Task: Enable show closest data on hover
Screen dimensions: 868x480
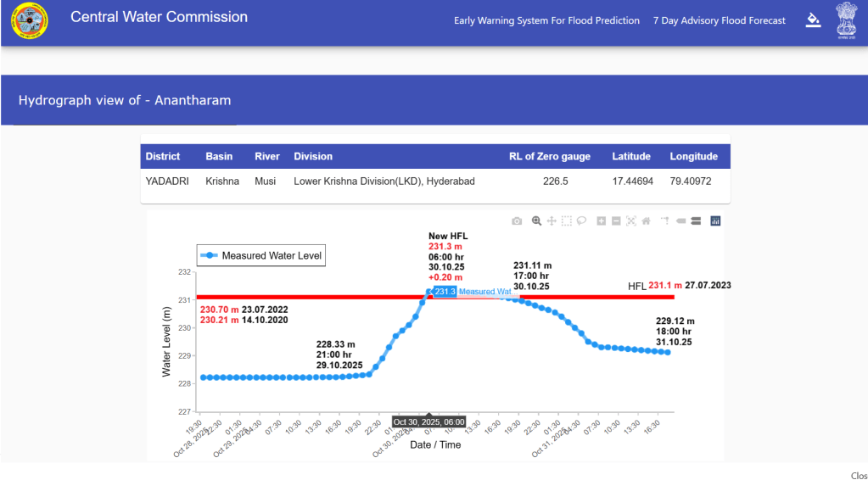Action: 680,221
